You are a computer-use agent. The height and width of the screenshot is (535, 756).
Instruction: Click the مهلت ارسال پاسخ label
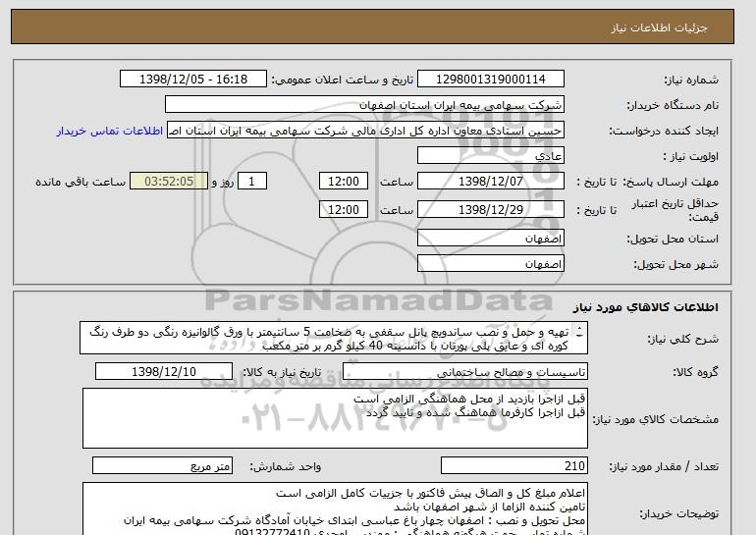pyautogui.click(x=672, y=182)
